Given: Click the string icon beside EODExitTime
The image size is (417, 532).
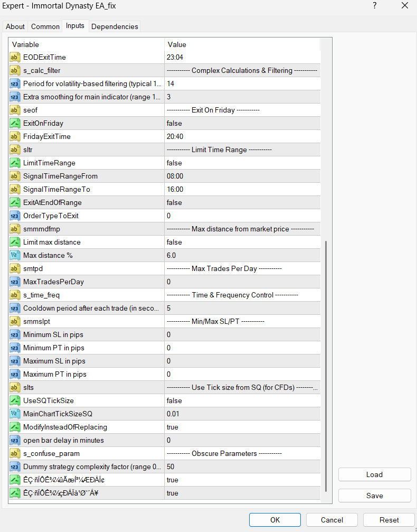Looking at the screenshot, I should [x=15, y=57].
